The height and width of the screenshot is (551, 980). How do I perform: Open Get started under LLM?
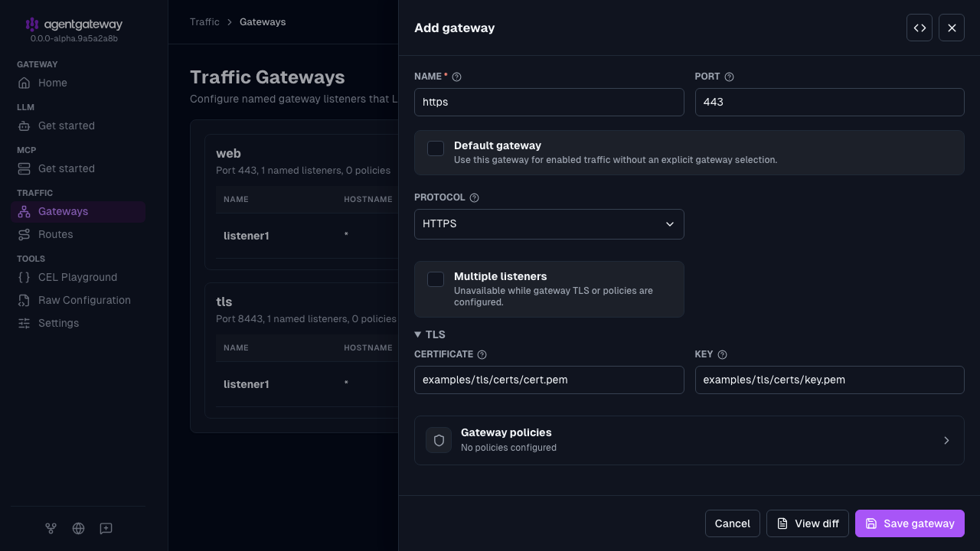pos(78,126)
